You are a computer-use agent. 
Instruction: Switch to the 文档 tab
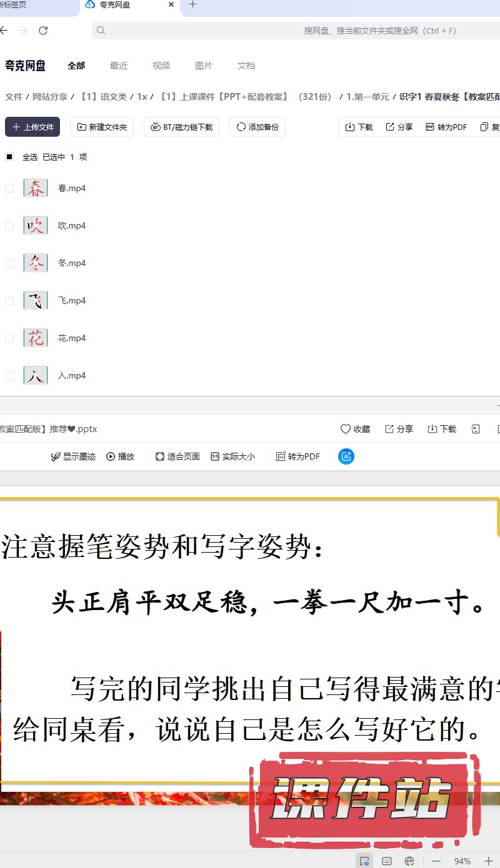(246, 66)
